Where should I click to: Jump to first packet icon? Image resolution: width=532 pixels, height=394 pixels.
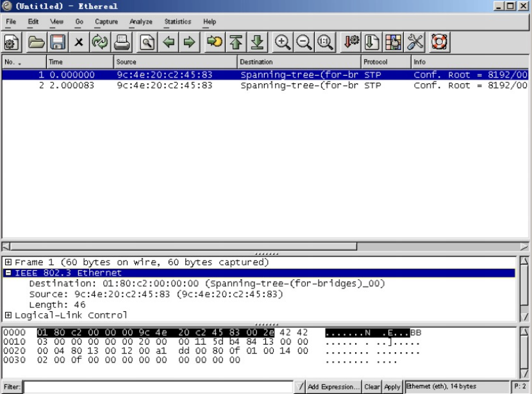pyautogui.click(x=236, y=42)
